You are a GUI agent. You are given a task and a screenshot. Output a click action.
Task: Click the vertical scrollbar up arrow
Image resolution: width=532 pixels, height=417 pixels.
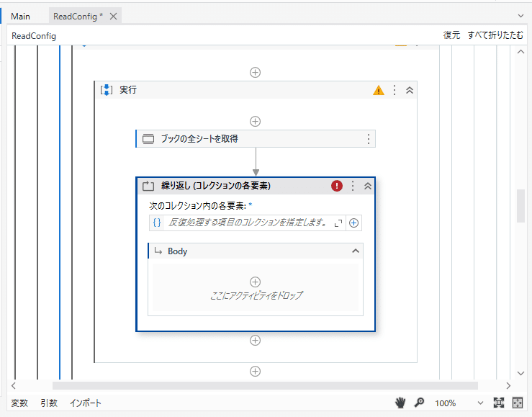click(x=520, y=52)
